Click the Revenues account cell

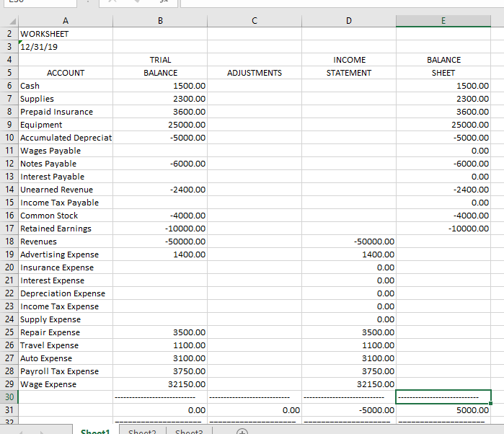coord(66,242)
